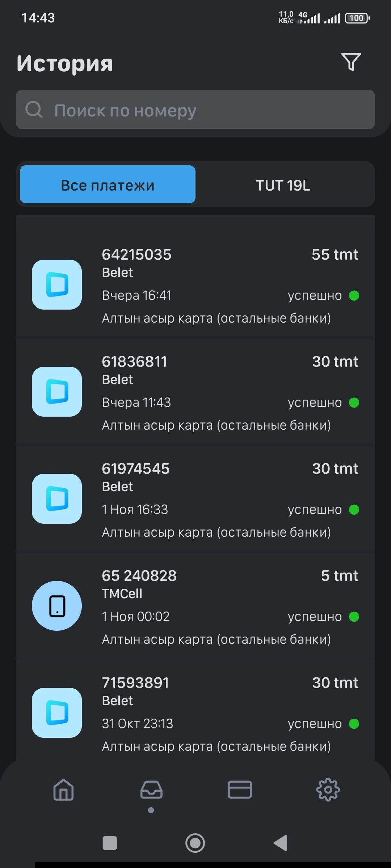This screenshot has height=868, width=391.
Task: Tap Belet icon for payment 61974545
Action: [x=57, y=499]
